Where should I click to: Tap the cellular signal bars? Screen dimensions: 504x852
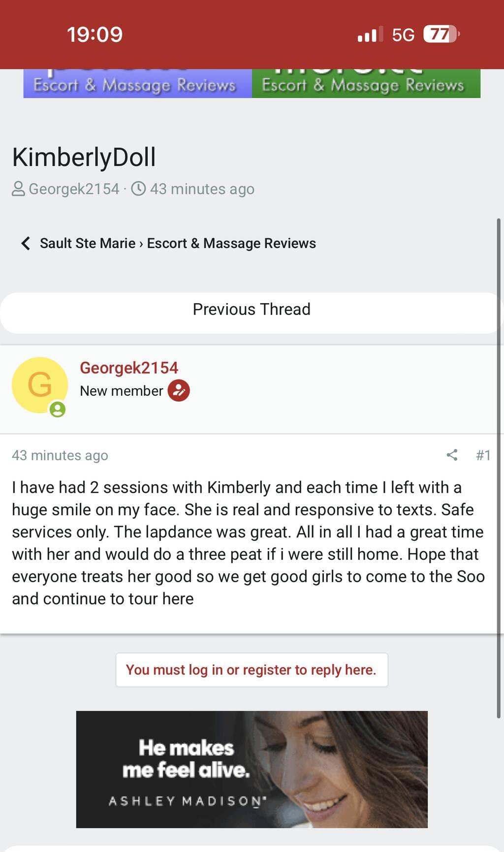click(370, 35)
